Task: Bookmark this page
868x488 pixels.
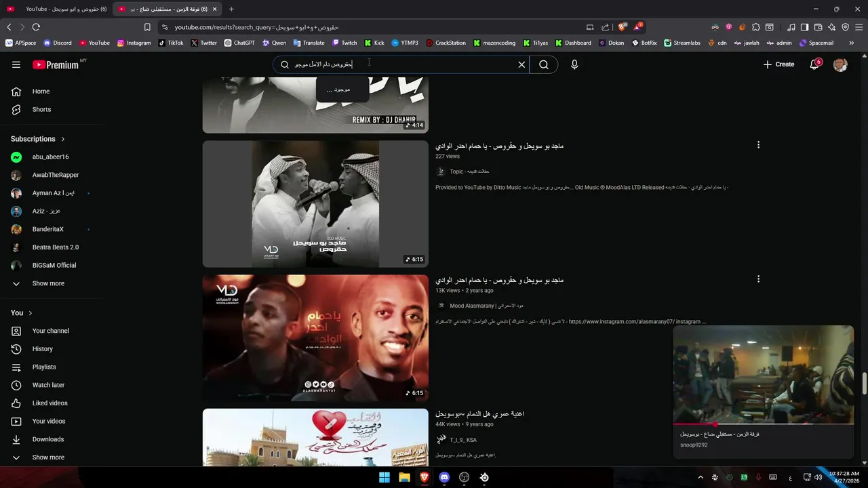Action: (147, 27)
